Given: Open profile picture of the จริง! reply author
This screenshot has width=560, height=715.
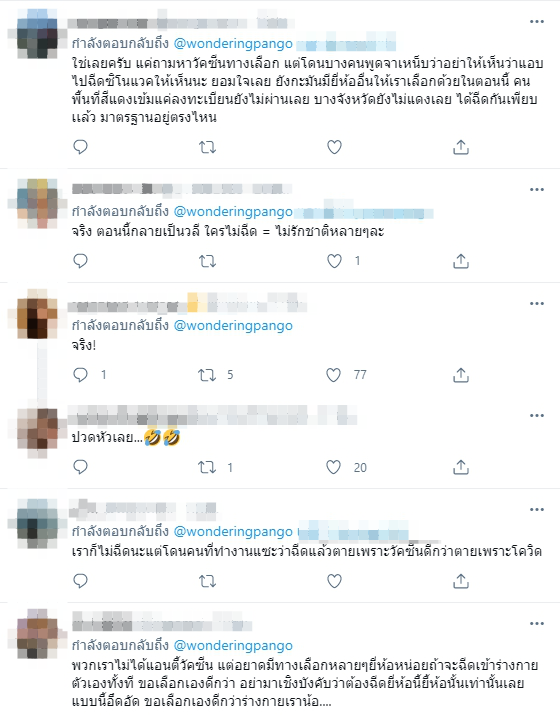Looking at the screenshot, I should [x=37, y=315].
